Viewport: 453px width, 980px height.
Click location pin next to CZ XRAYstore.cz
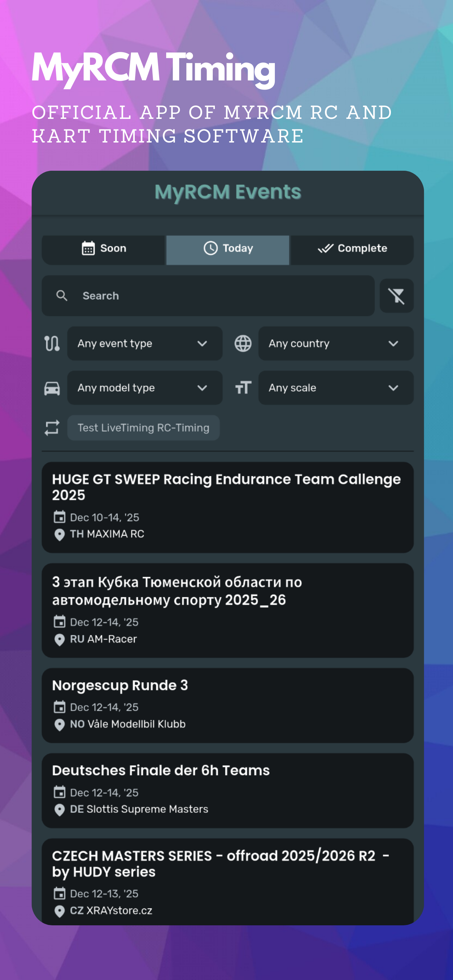click(x=59, y=911)
